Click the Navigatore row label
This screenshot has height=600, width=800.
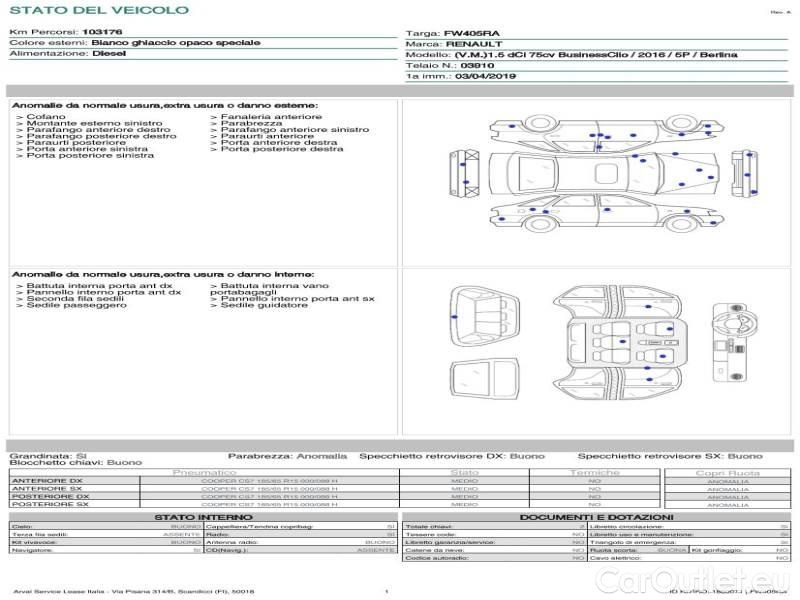[x=32, y=550]
